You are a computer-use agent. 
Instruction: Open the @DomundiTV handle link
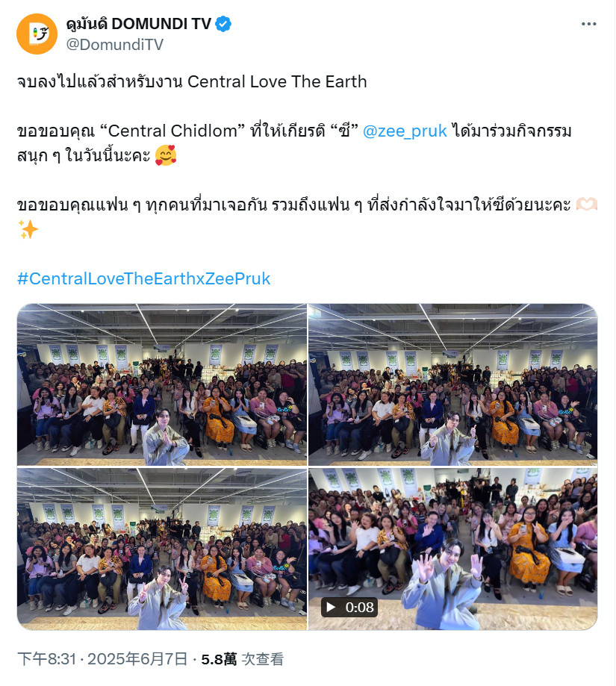coord(115,45)
